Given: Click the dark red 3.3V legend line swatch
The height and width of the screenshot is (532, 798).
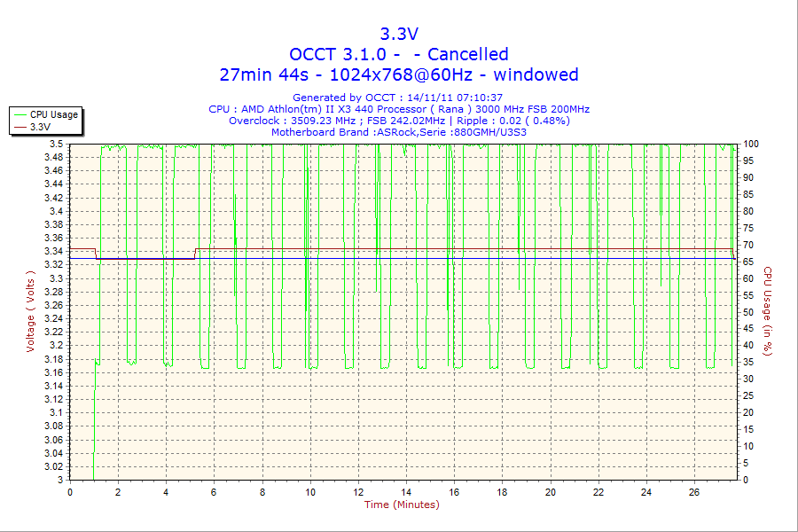Looking at the screenshot, I should (x=20, y=127).
